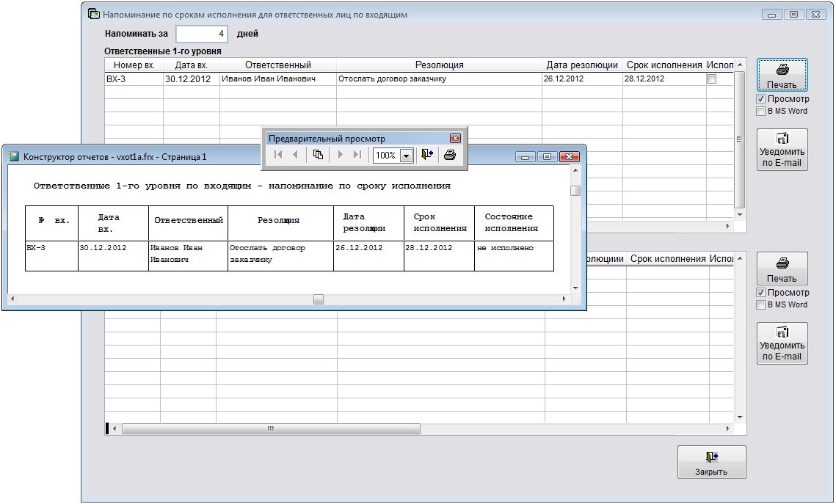
Task: Click the go to page icon
Action: tap(318, 155)
